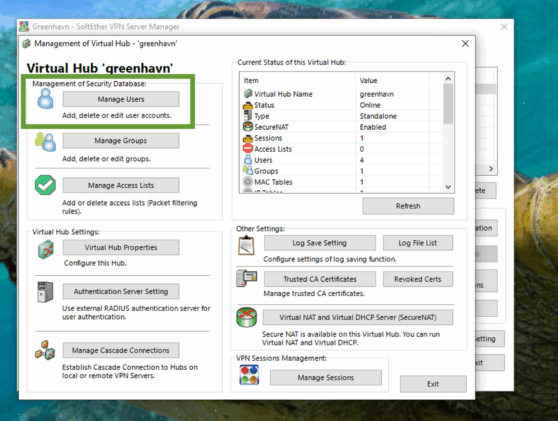This screenshot has height=421, width=558.
Task: Close the SoftEther VPN Server Manager window
Action: coord(504,27)
